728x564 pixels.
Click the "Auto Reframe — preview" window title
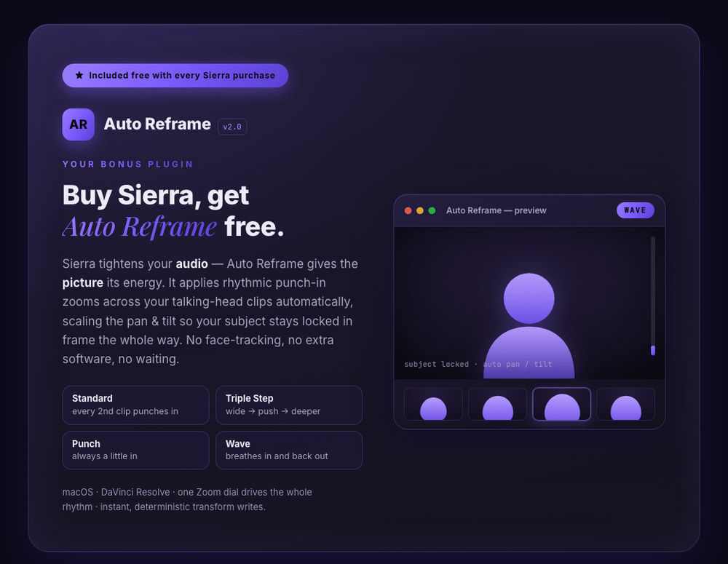(496, 210)
